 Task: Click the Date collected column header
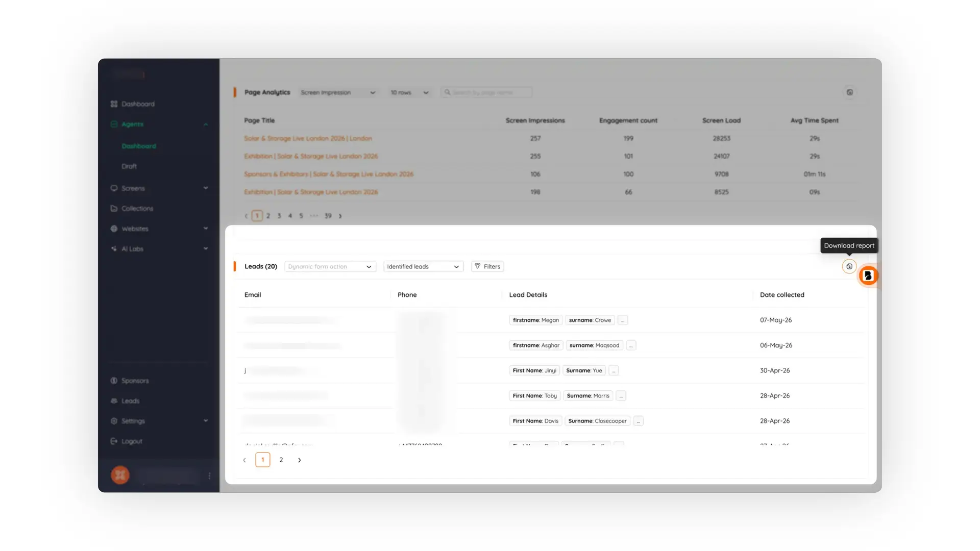click(782, 295)
